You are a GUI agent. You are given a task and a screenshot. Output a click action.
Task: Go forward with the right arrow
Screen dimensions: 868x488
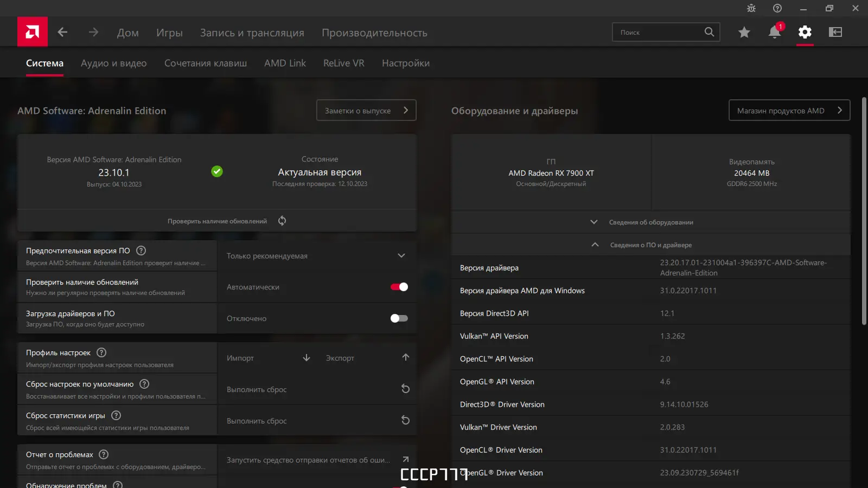point(93,32)
